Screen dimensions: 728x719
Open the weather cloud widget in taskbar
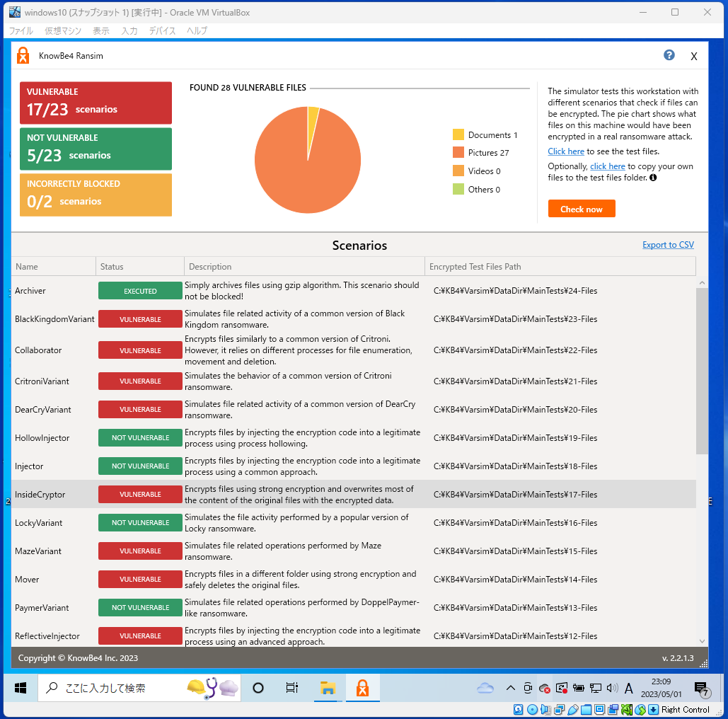tap(485, 688)
